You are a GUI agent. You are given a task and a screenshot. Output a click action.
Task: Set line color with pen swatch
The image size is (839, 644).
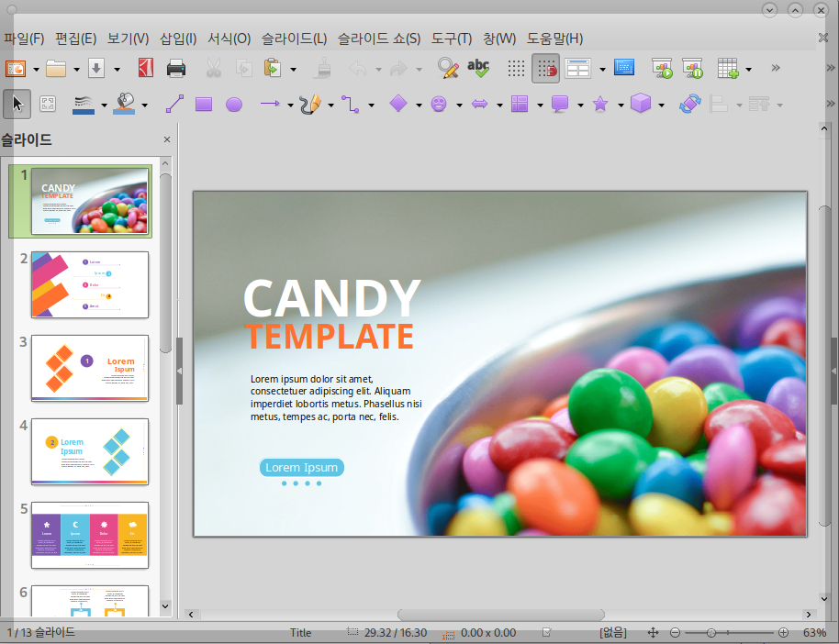(x=83, y=105)
